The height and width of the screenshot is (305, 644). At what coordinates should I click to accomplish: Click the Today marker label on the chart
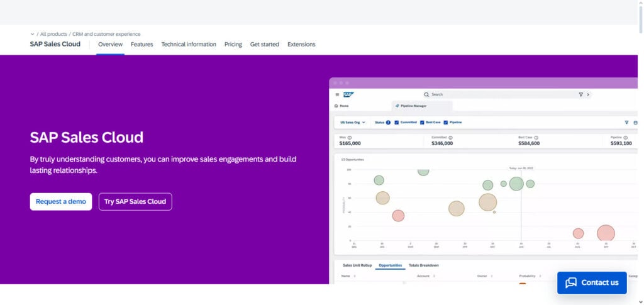521,169
